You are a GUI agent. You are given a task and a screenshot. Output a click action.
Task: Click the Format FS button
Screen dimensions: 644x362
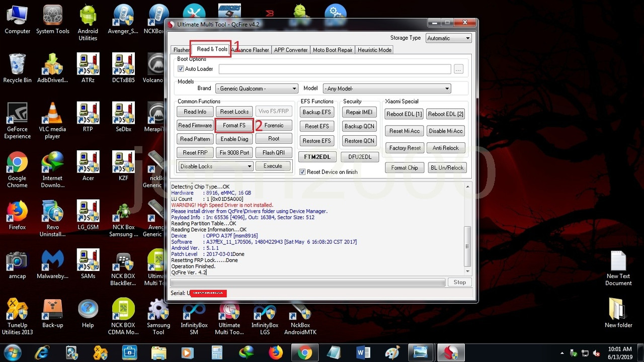tap(234, 126)
